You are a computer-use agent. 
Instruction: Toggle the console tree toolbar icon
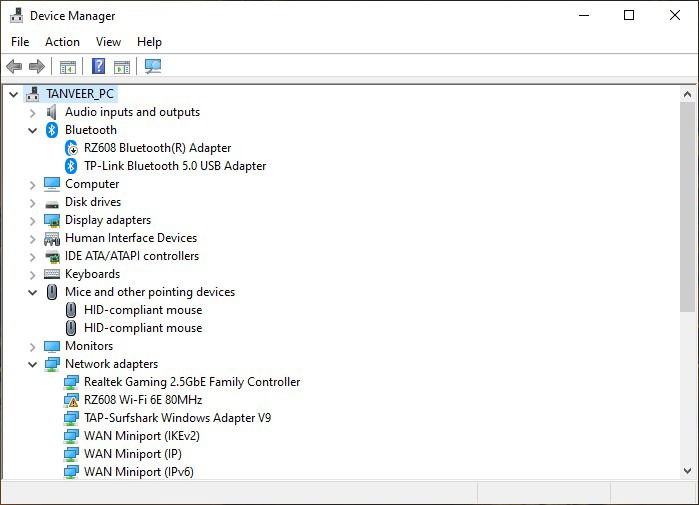(x=68, y=67)
